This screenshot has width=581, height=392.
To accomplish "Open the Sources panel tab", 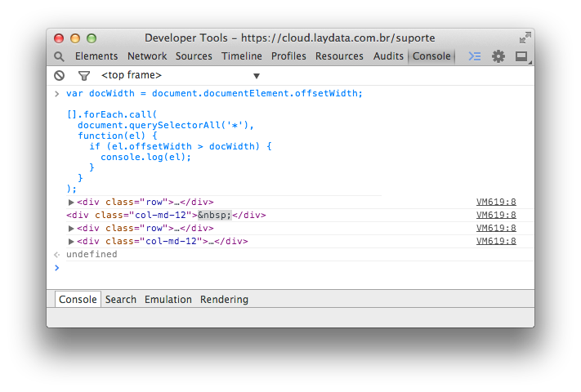I will [x=194, y=56].
